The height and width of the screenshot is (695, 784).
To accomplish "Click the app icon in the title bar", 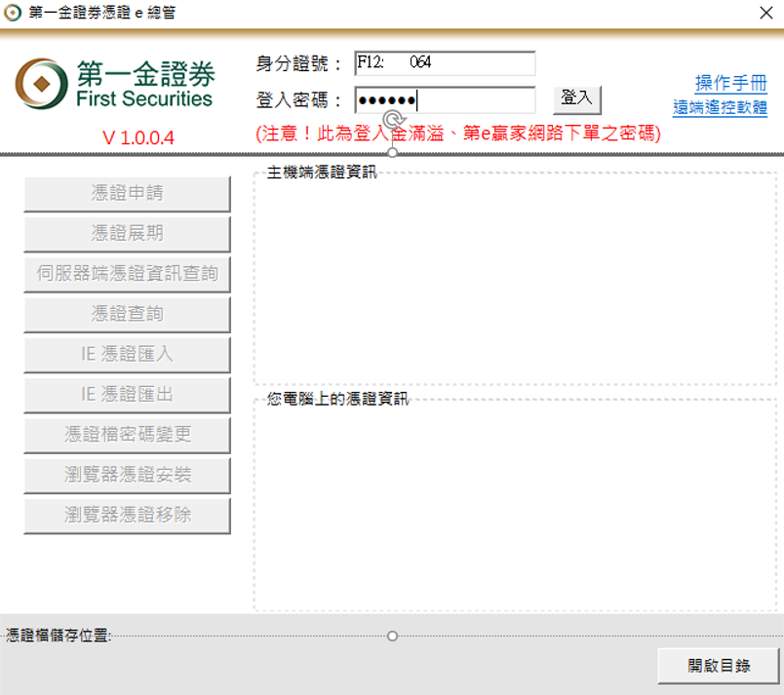I will (x=13, y=14).
